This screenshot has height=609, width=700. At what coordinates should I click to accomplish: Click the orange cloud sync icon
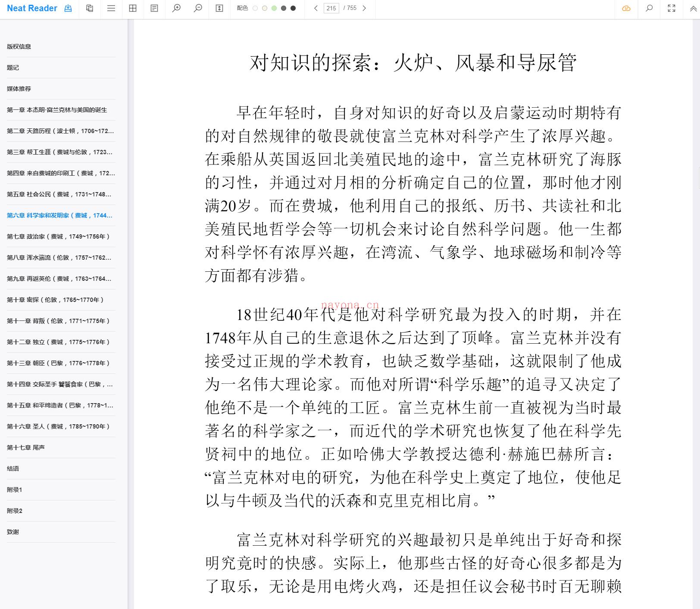[x=626, y=8]
